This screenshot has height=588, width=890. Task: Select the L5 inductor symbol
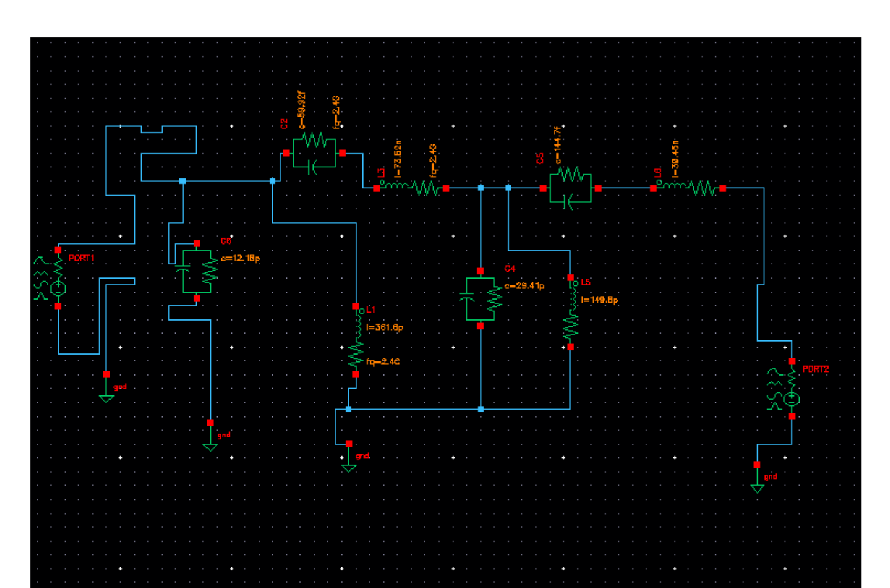[x=571, y=312]
